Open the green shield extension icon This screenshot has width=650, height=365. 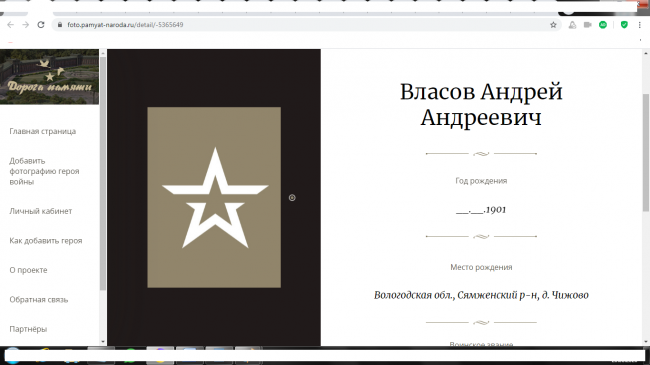(x=624, y=25)
